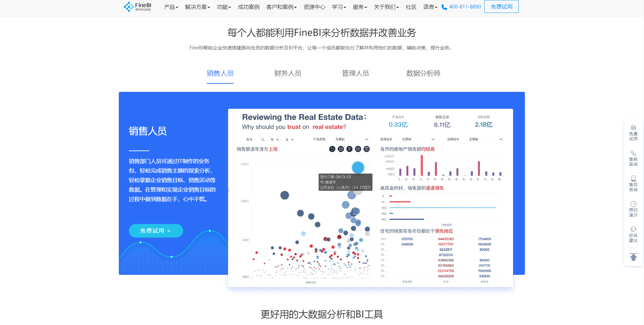This screenshot has width=644, height=325.
Task: Click the rightmost upload icon above scatter chart
Action: coord(367,149)
